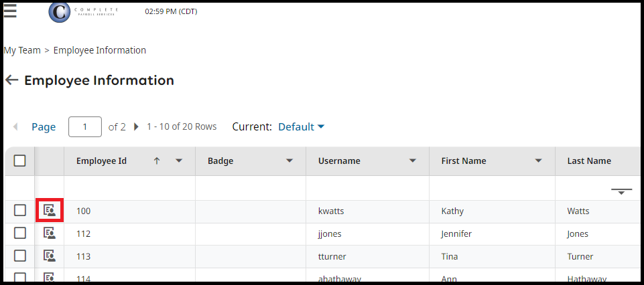
Task: Go to previous page arrow
Action: tap(15, 126)
